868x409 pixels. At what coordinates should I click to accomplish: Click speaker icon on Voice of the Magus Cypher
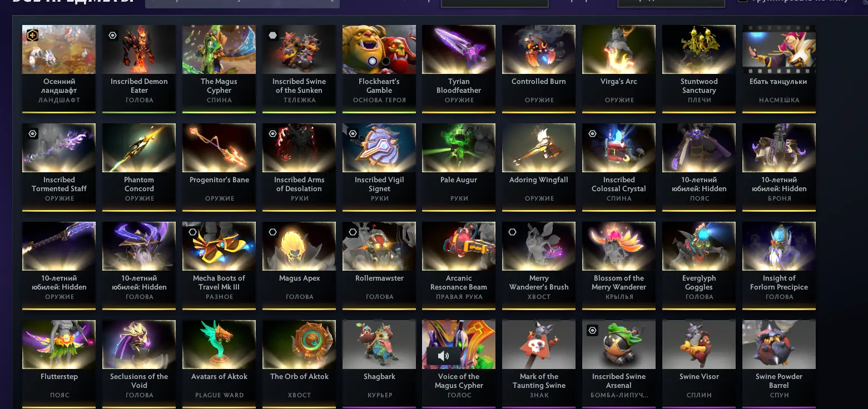(443, 356)
